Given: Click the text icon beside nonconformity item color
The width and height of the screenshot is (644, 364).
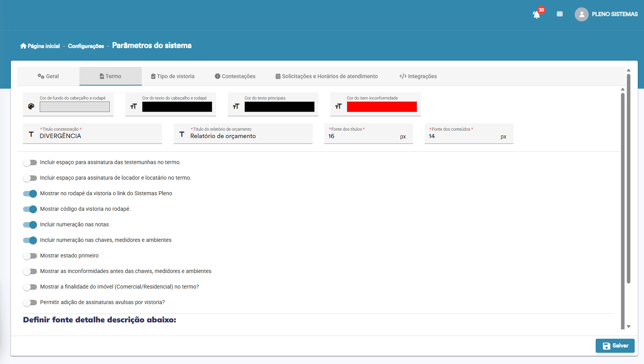Looking at the screenshot, I should click(x=338, y=107).
